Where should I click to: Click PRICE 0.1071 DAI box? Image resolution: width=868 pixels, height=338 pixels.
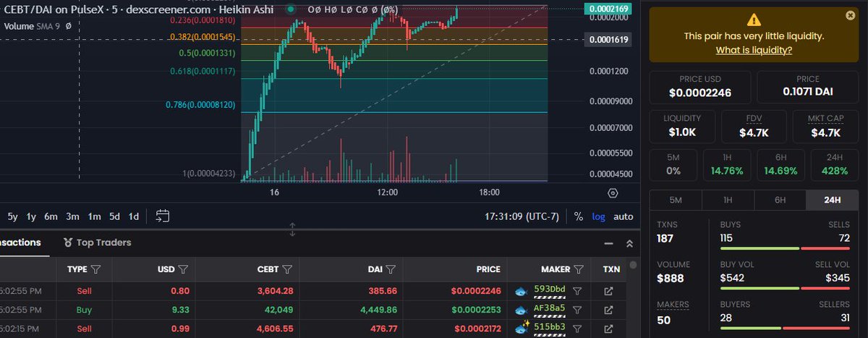coord(807,86)
